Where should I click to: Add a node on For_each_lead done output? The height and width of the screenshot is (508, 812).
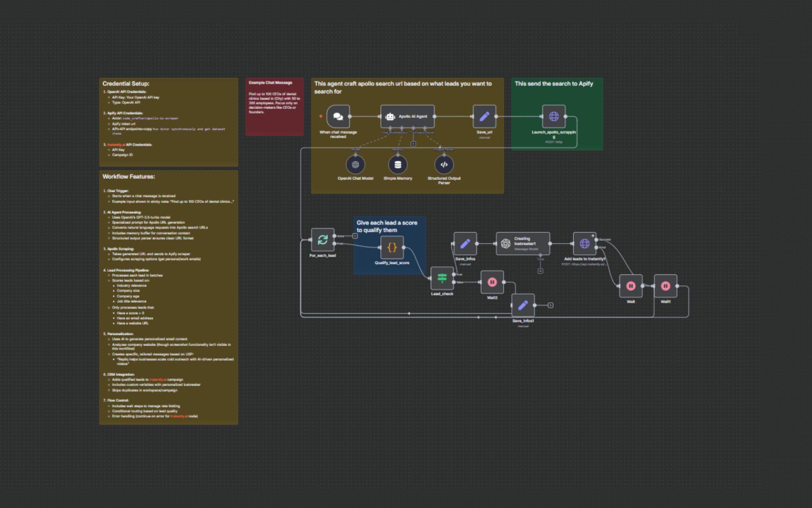[x=355, y=236]
